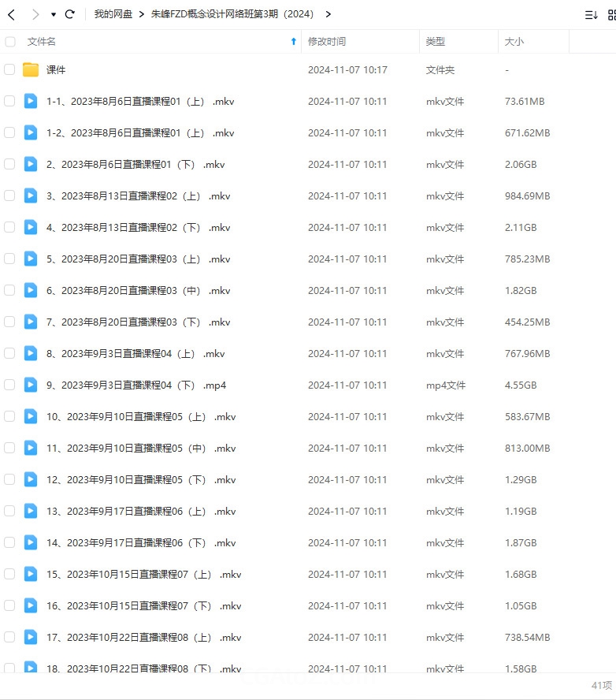Screen dimensions: 616x700
Task: Check the box for 课件 folder
Action: coord(9,69)
